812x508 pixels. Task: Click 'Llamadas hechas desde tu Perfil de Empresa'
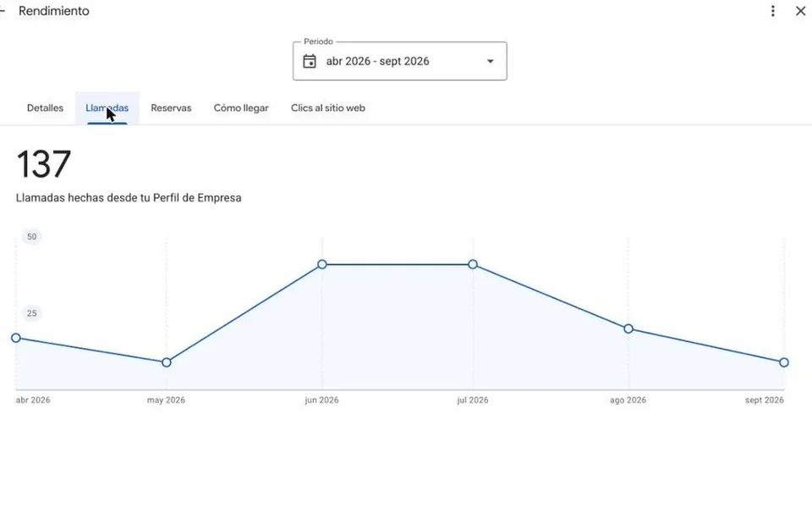click(129, 198)
